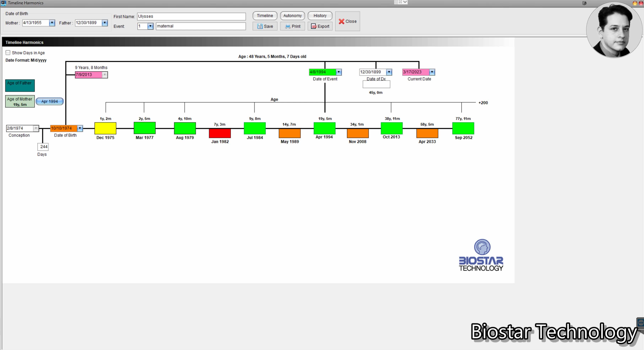The image size is (644, 350).
Task: Click the Timeline Harmonics title bar app icon
Action: (4, 3)
